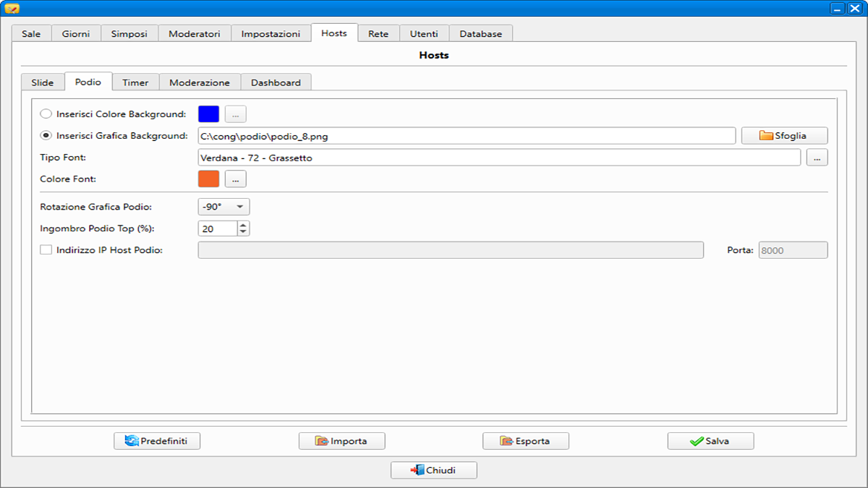Click the Tipo Font text field

(499, 158)
